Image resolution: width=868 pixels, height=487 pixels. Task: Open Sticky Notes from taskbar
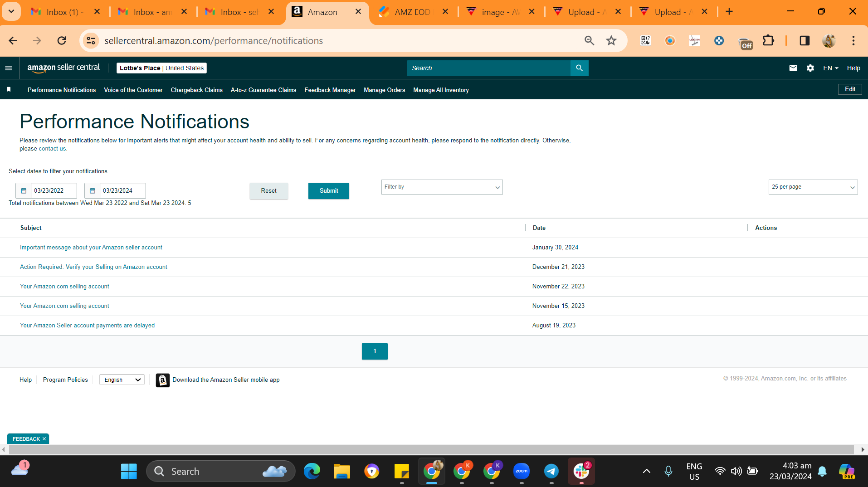402,472
